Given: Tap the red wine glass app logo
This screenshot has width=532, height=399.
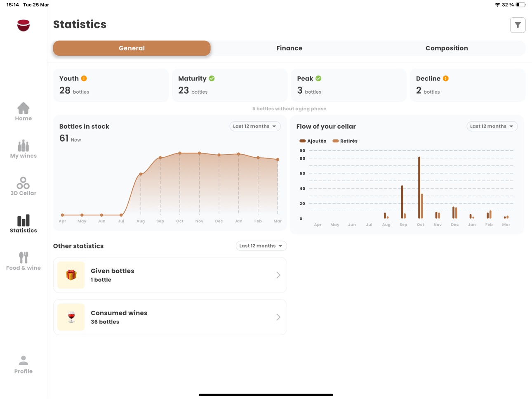Looking at the screenshot, I should 24,25.
